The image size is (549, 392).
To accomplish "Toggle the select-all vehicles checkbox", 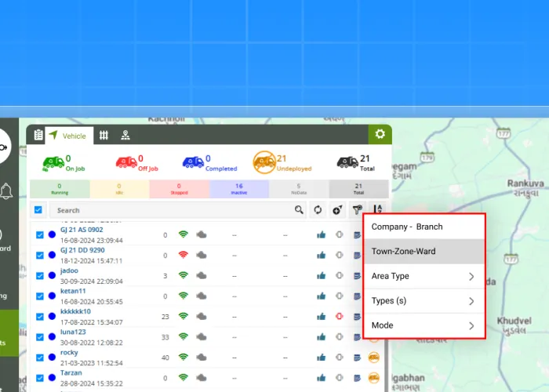I will [x=38, y=210].
